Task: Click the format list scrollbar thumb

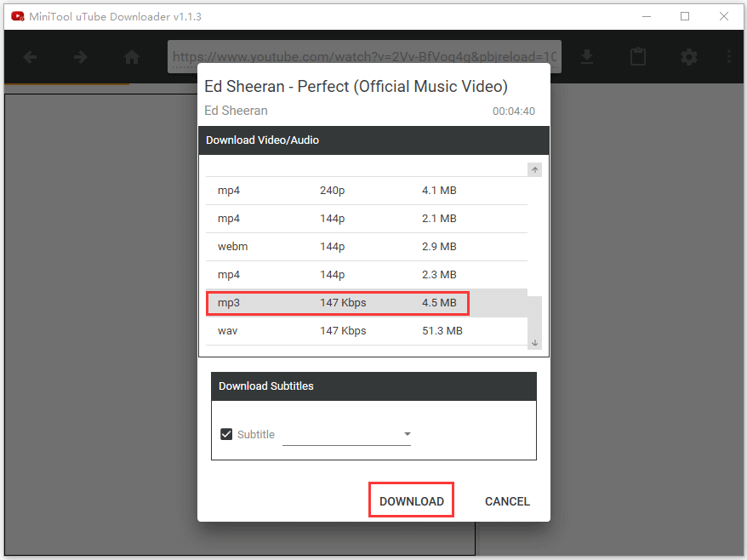Action: (534, 317)
